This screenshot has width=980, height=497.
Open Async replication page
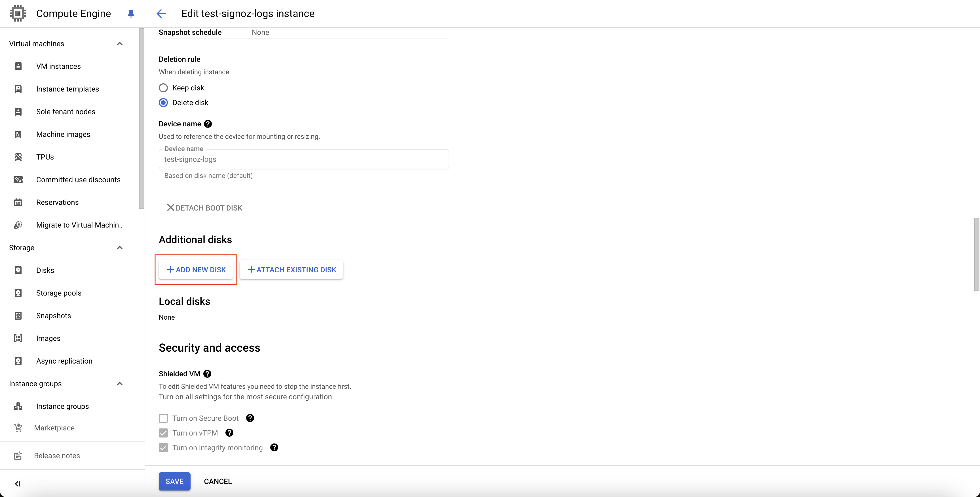[x=64, y=361]
